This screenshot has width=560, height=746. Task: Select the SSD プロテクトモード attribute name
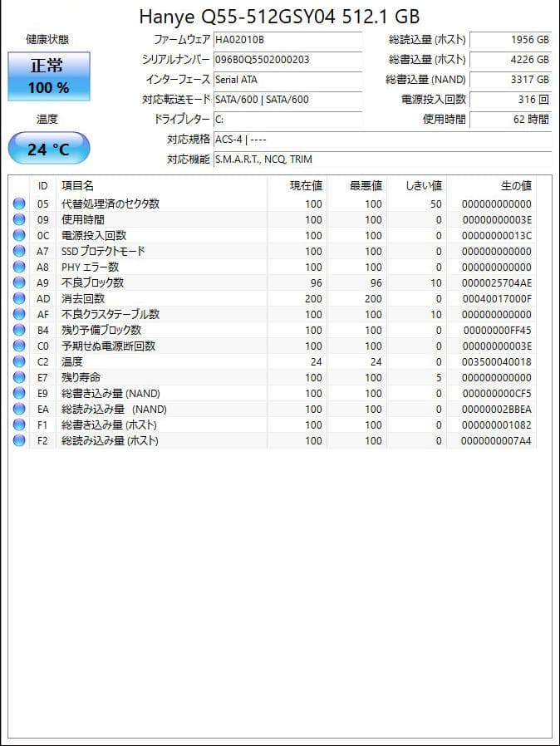tap(103, 251)
